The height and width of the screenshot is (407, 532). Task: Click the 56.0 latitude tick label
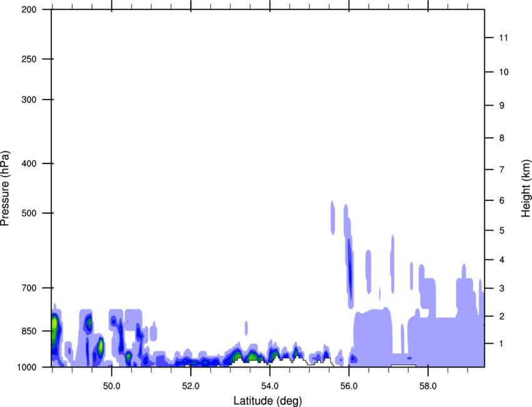point(349,386)
